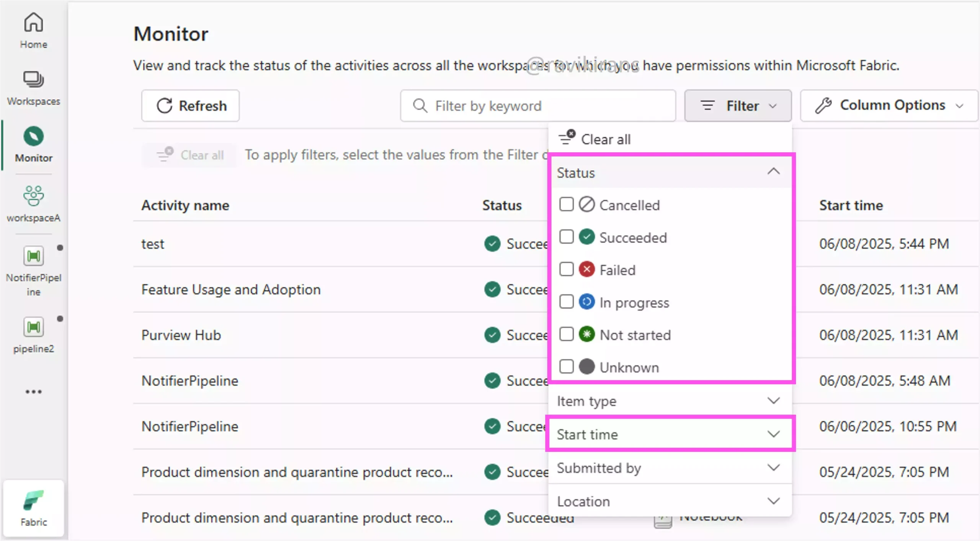
Task: Open the Purview Hub activity
Action: point(181,335)
